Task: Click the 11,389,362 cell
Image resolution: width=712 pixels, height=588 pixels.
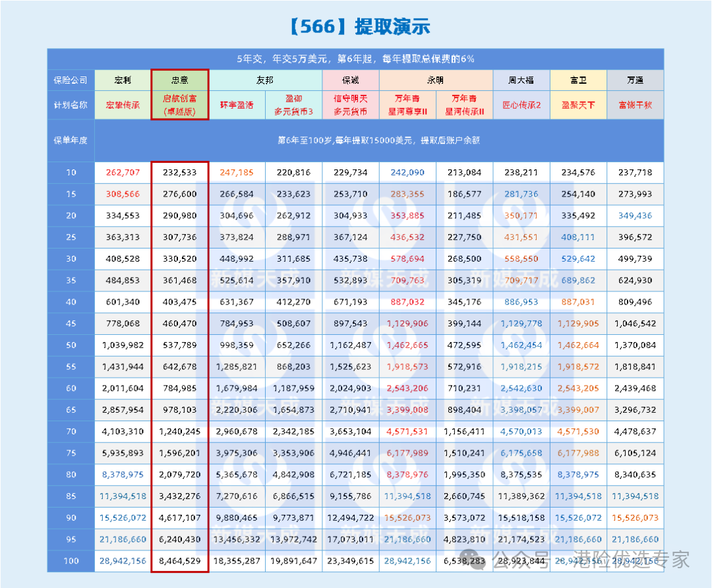Action: [521, 496]
